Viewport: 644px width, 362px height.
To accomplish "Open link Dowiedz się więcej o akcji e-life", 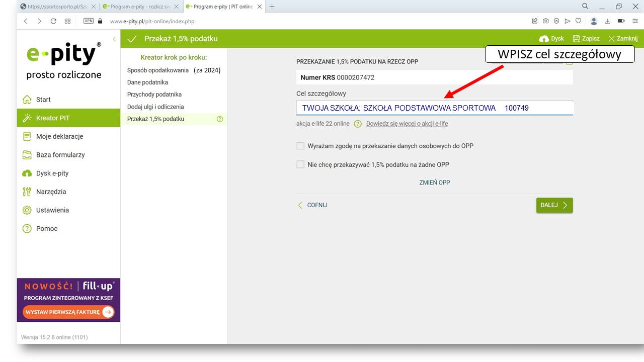I will 407,124.
